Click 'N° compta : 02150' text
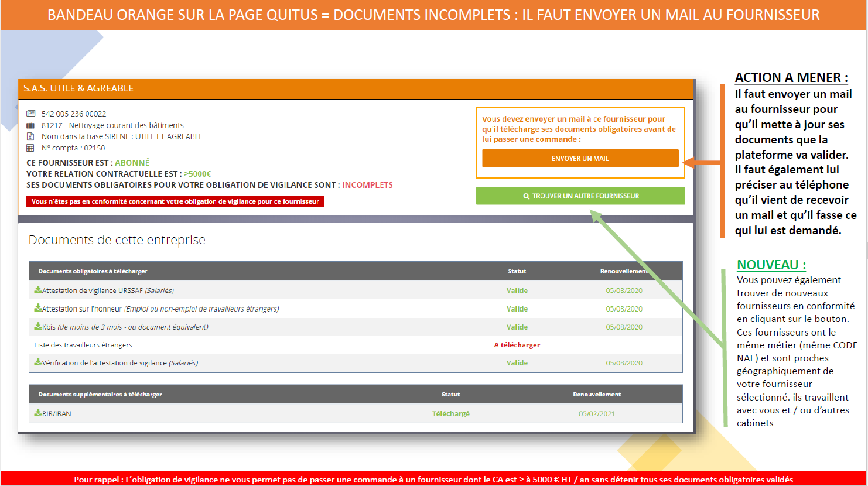The image size is (868, 486). (x=73, y=148)
